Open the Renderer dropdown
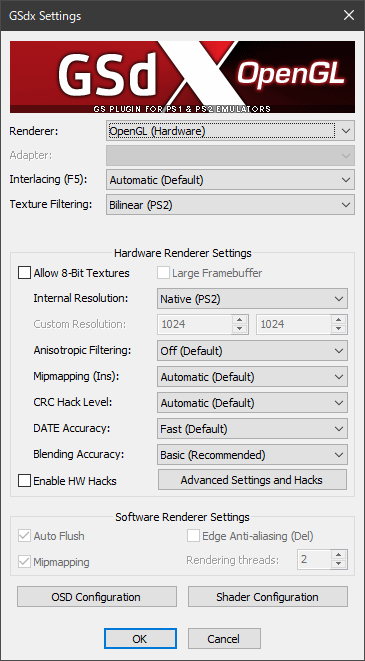This screenshot has height=661, width=365. [230, 131]
